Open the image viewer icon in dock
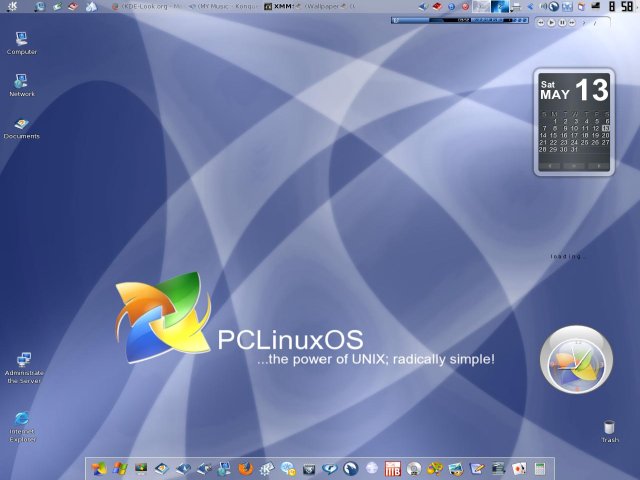This screenshot has height=480, width=640. coord(456,469)
